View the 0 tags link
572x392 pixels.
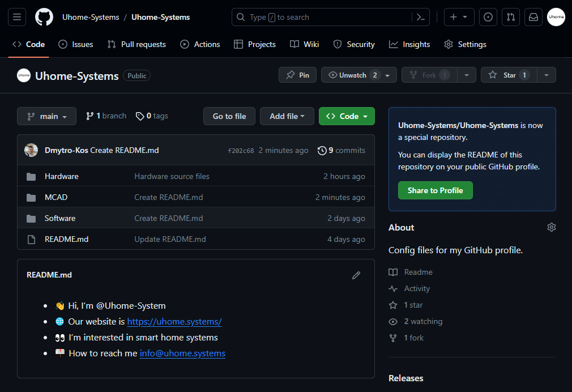coord(152,116)
